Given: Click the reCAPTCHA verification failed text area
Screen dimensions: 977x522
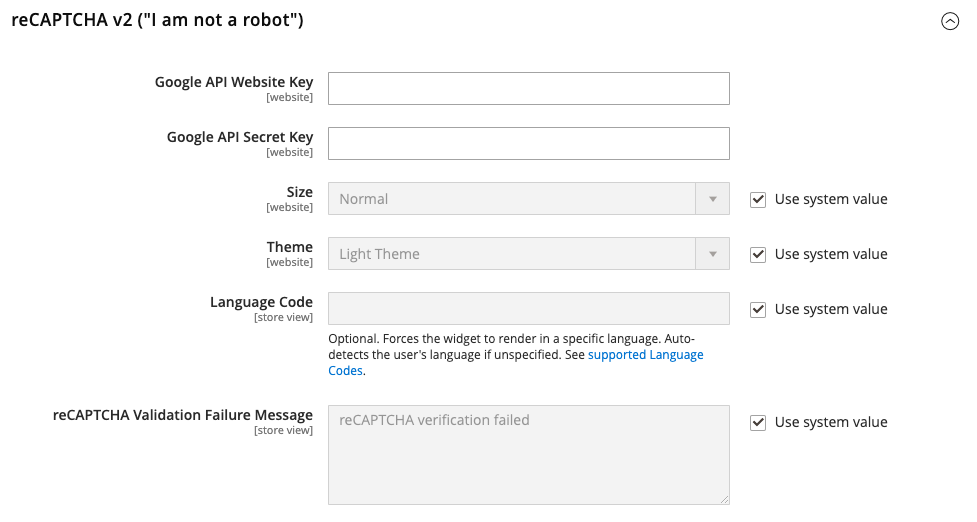Looking at the screenshot, I should click(x=528, y=455).
